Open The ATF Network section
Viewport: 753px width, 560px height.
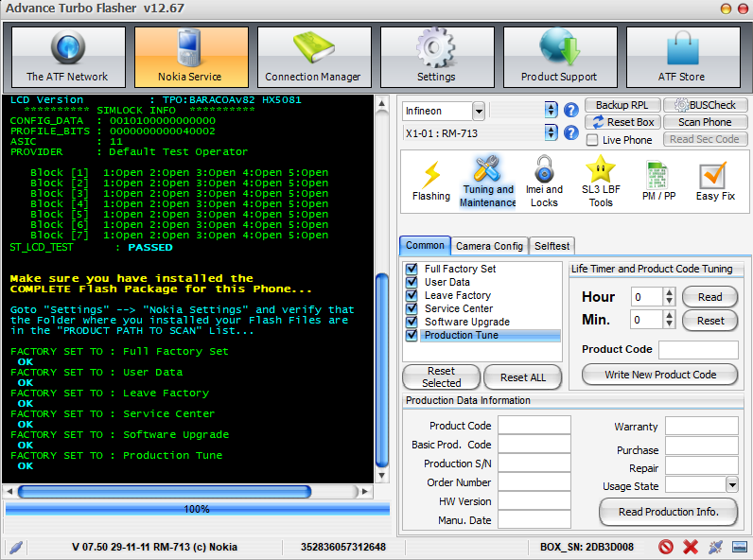pyautogui.click(x=68, y=57)
